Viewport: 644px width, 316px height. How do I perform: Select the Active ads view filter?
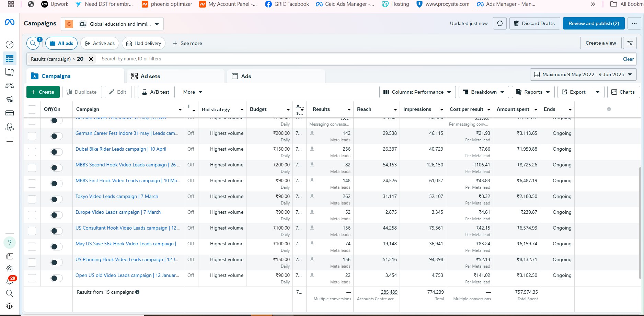pos(100,43)
